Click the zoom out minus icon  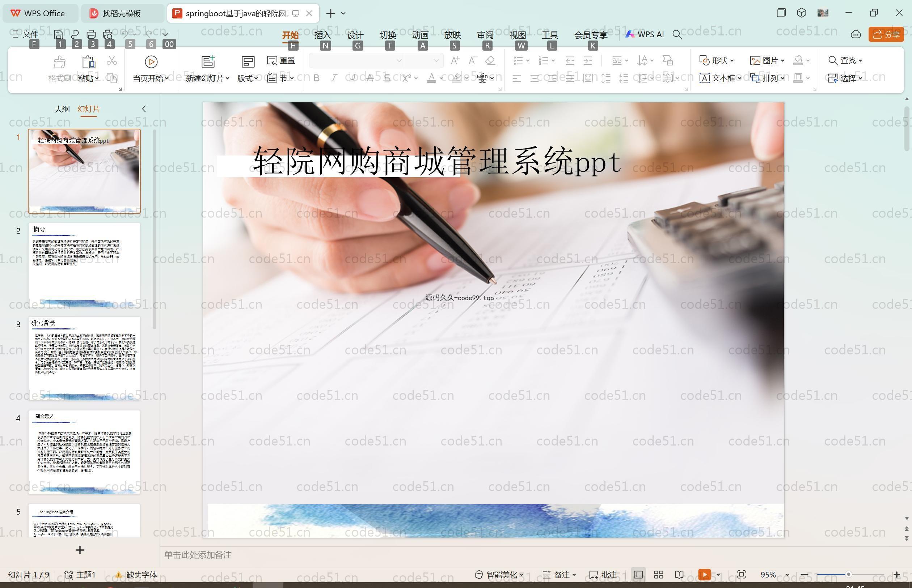tap(804, 575)
